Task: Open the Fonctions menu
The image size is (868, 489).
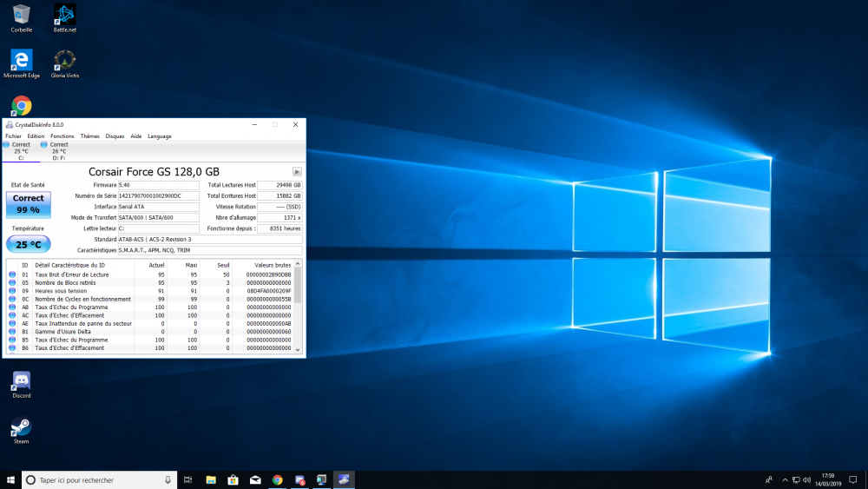Action: [x=62, y=136]
